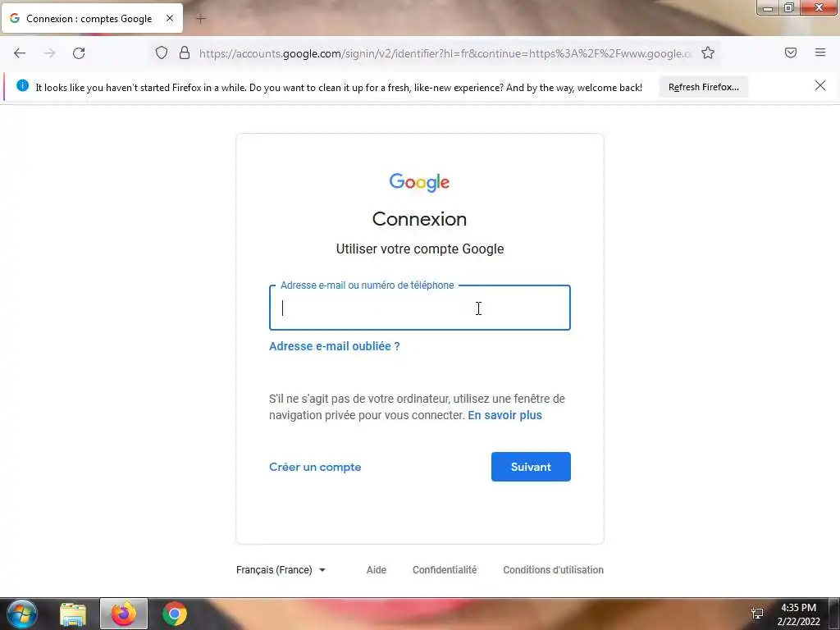The width and height of the screenshot is (840, 630).
Task: Open the Créer un compte link
Action: click(x=315, y=467)
